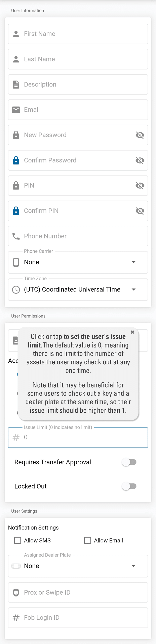Enable Requires Transfer Approval switch
The height and width of the screenshot is (644, 156).
click(129, 462)
